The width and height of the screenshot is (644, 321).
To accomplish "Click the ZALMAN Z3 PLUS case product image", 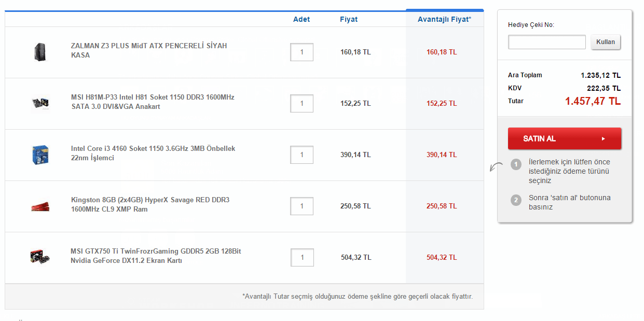I will (40, 52).
